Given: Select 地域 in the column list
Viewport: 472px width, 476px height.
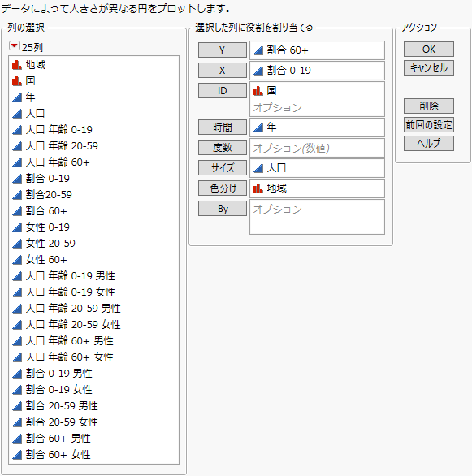Looking at the screenshot, I should click(x=93, y=65).
